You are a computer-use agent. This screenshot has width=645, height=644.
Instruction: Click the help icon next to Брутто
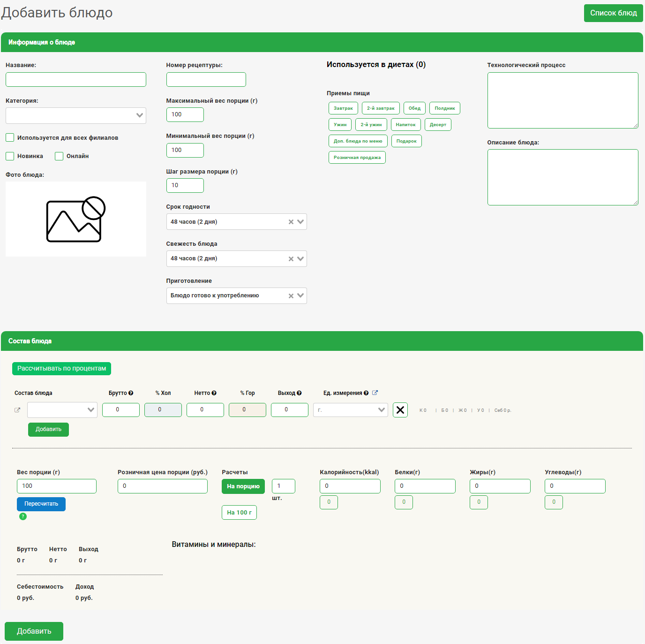pyautogui.click(x=131, y=393)
